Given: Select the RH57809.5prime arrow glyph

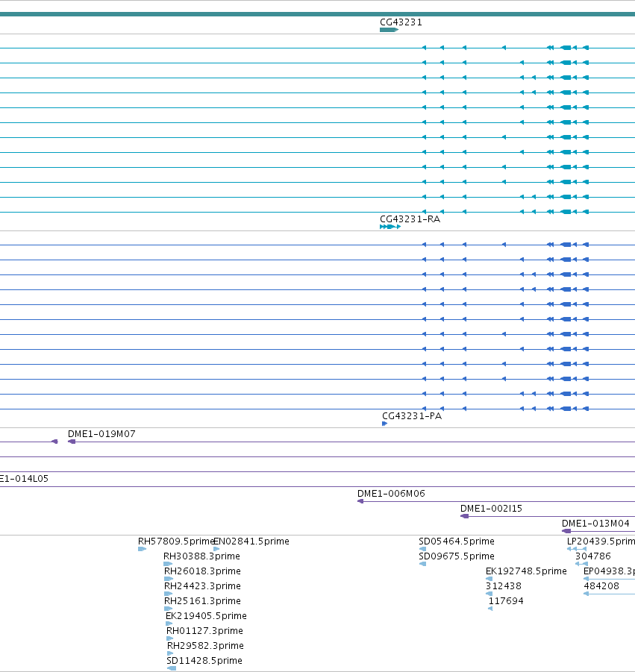Looking at the screenshot, I should 143,549.
